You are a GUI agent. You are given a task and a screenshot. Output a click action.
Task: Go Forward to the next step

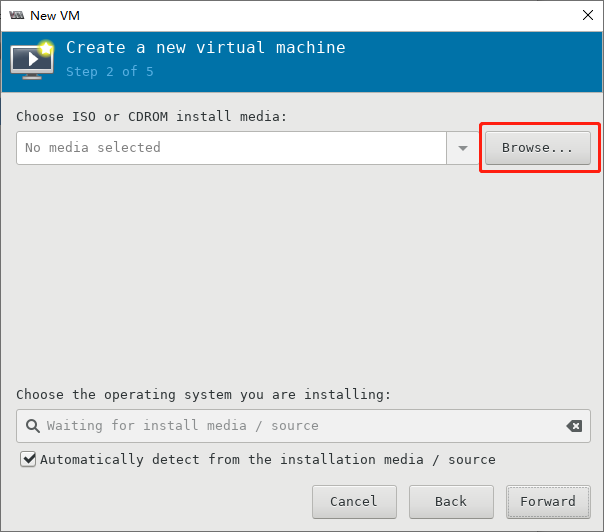pyautogui.click(x=548, y=502)
